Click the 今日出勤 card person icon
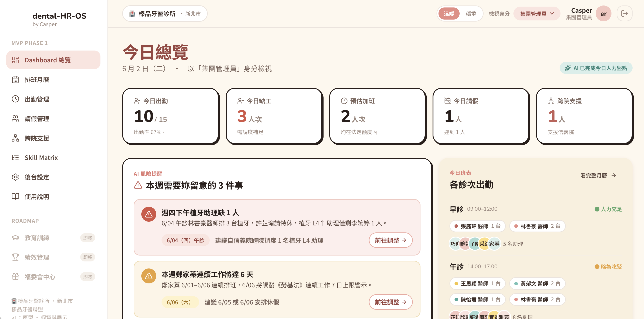The width and height of the screenshot is (644, 319). tap(137, 101)
